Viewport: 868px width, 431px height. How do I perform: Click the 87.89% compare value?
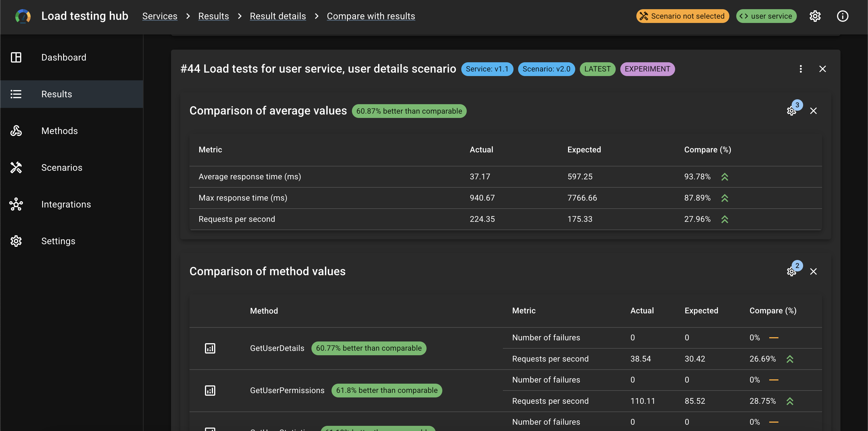697,198
